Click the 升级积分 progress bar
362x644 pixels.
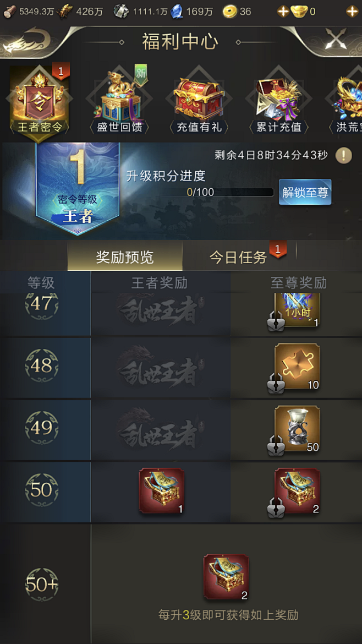tap(216, 192)
